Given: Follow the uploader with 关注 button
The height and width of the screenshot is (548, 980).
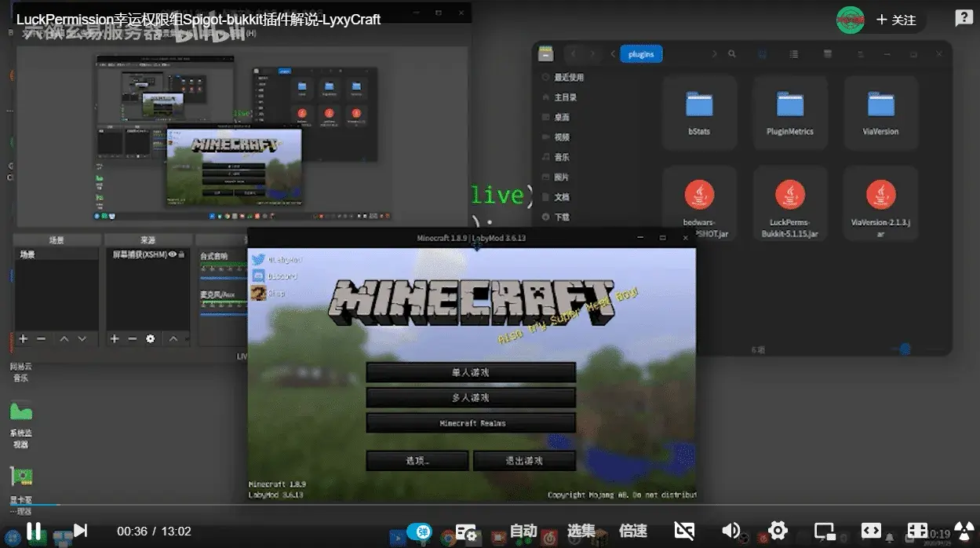Looking at the screenshot, I should 896,20.
